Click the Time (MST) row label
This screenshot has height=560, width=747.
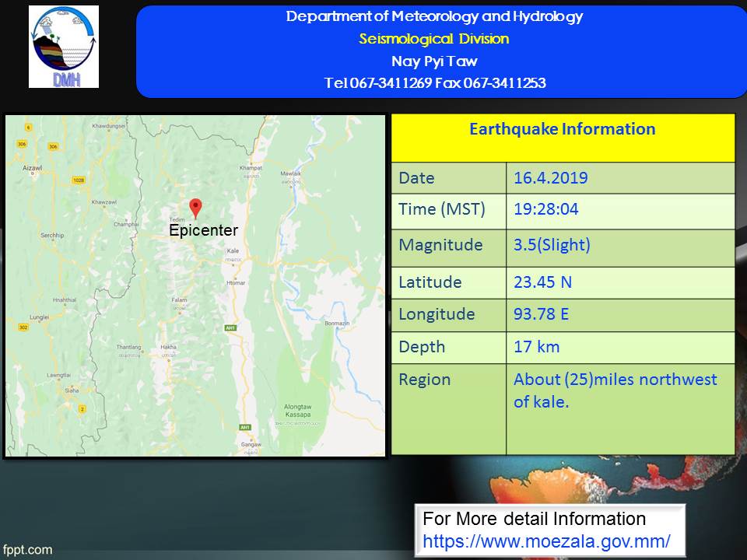(442, 209)
